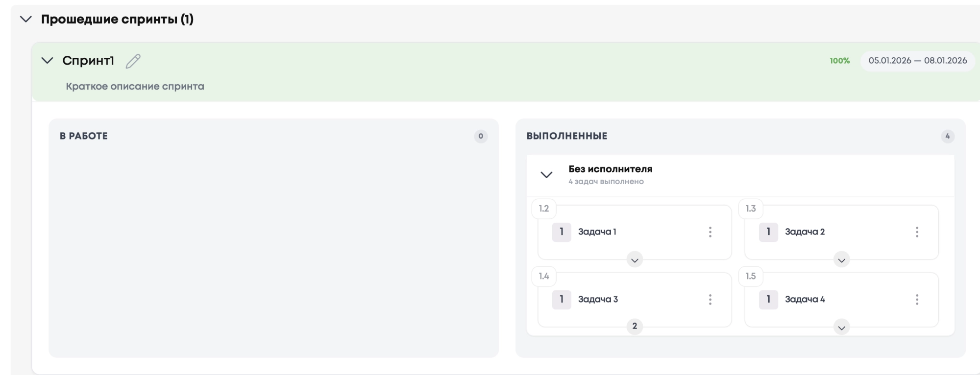Click the pencil icon to edit Спринт1
This screenshot has height=375, width=980.
133,61
